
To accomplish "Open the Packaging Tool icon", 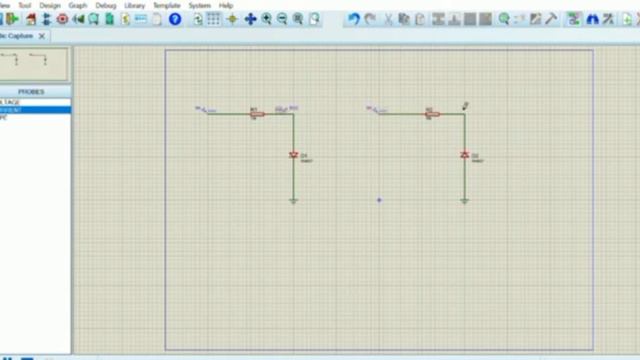I will coord(536,19).
